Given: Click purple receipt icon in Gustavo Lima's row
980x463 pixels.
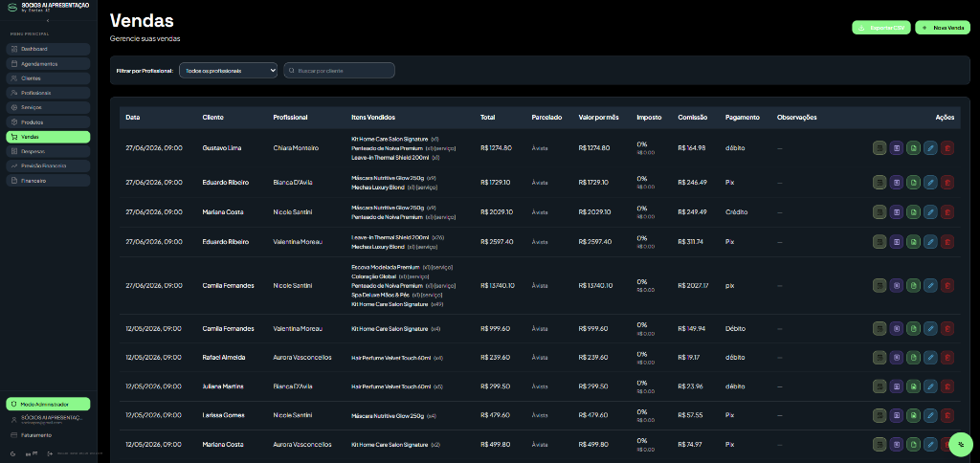Looking at the screenshot, I should 896,148.
